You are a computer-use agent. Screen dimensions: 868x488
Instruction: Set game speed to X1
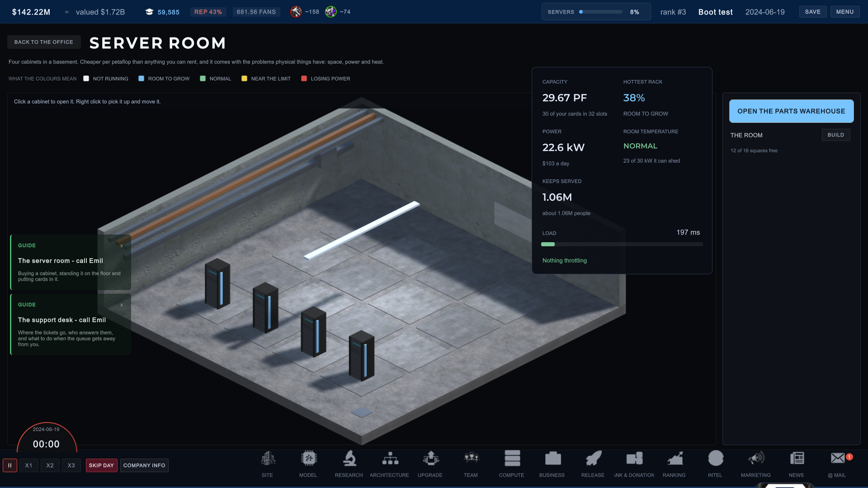(28, 465)
